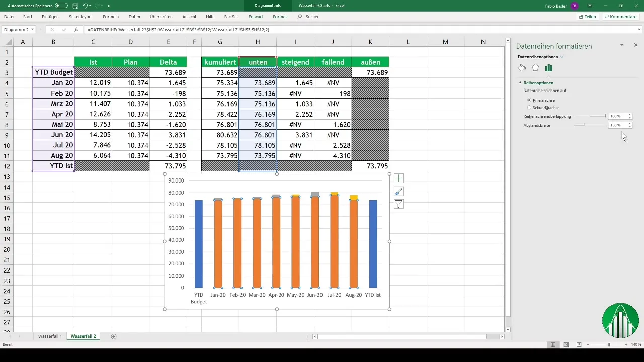Open the Datenreihenoptionen dropdown chevron
The image size is (644, 362).
pos(562,57)
